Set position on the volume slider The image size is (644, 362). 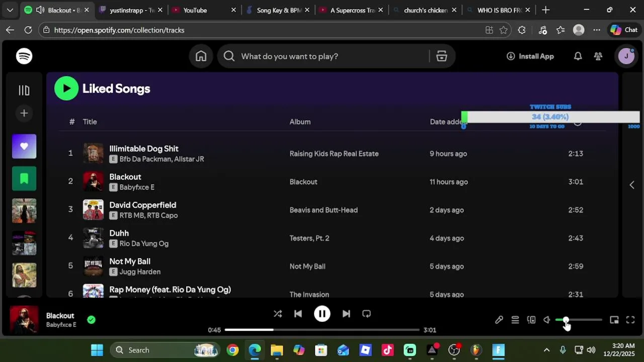[579, 320]
